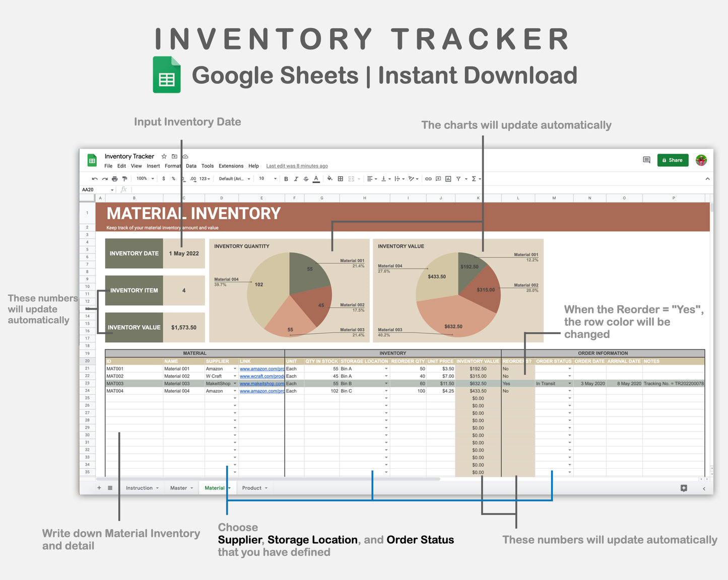Select the Paint format tool
The height and width of the screenshot is (580, 728).
click(124, 179)
